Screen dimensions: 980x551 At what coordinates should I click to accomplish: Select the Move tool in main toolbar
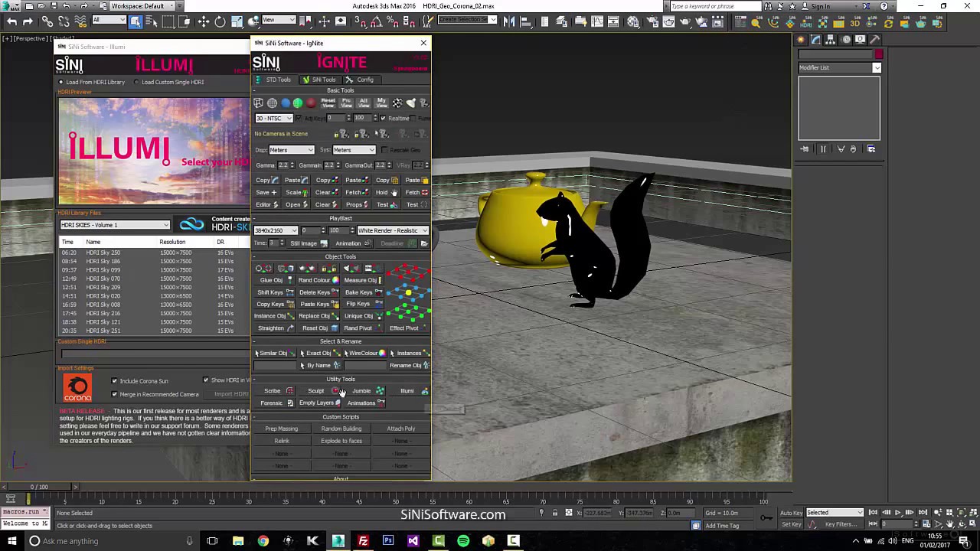[203, 22]
